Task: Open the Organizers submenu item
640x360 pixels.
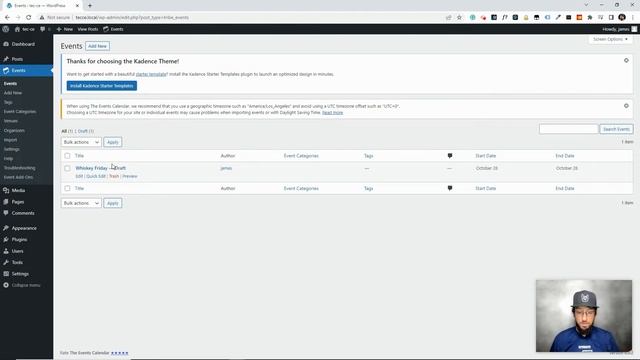Action: (x=14, y=130)
